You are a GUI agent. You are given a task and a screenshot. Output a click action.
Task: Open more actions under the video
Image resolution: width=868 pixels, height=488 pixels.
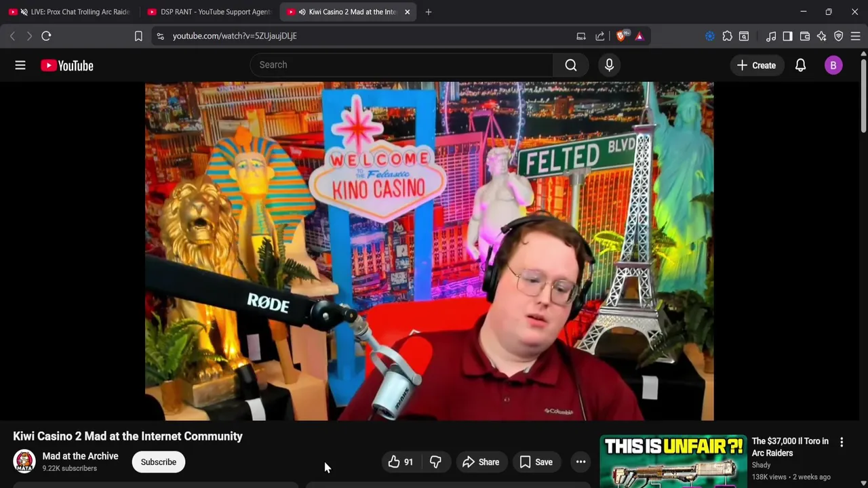580,462
